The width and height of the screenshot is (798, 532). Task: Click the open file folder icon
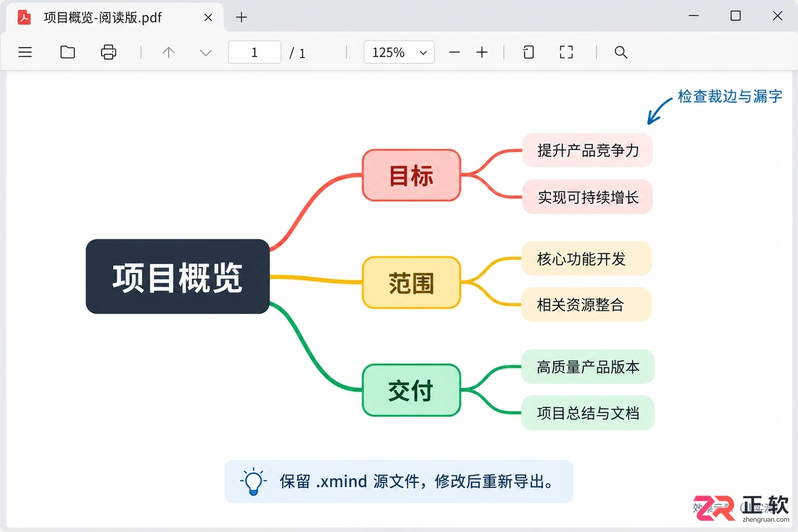click(68, 52)
